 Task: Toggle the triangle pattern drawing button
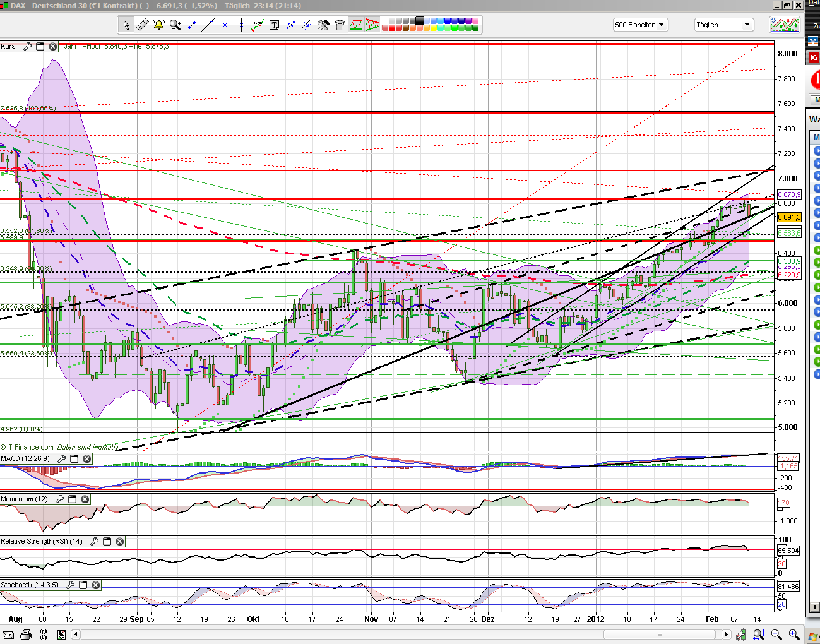pyautogui.click(x=372, y=25)
